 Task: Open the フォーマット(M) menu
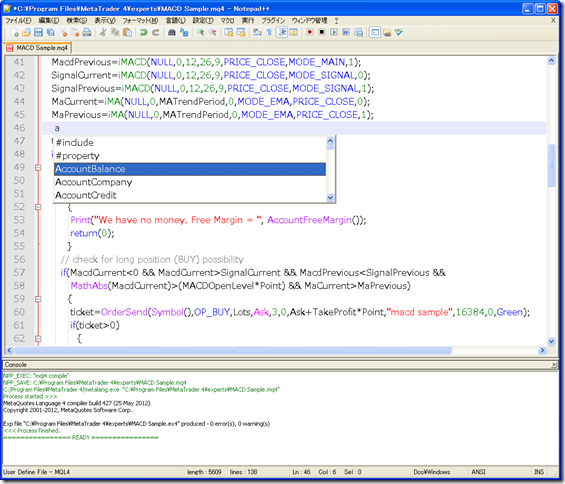pos(140,21)
